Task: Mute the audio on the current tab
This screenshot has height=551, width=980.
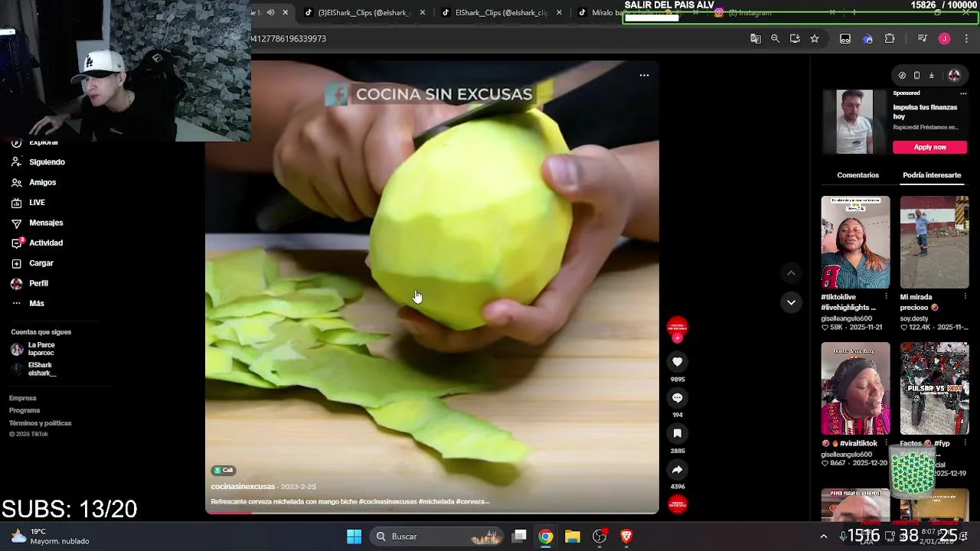Action: click(270, 12)
